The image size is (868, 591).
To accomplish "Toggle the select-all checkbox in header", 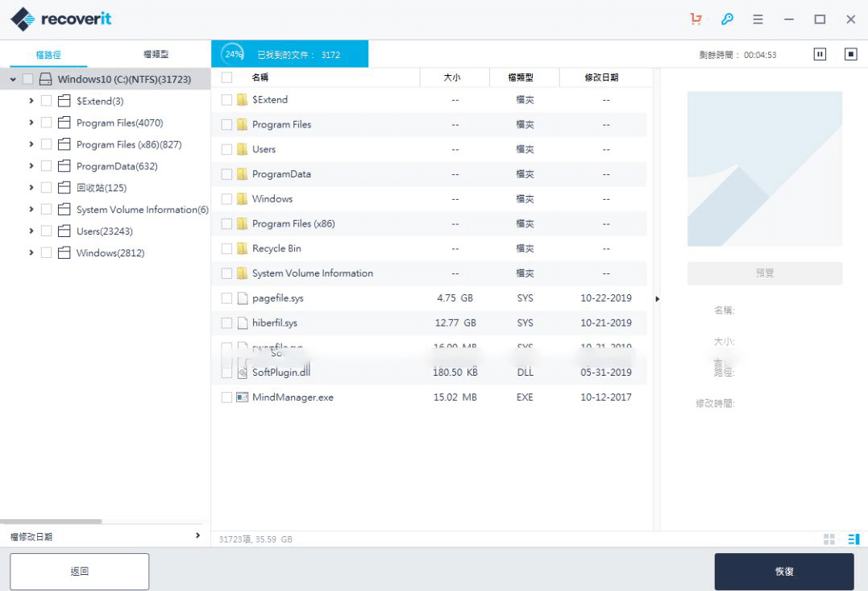I will [x=226, y=77].
